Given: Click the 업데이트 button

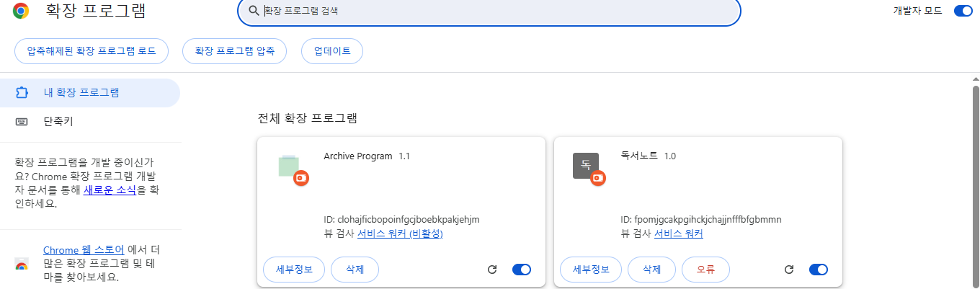Looking at the screenshot, I should click(x=332, y=51).
